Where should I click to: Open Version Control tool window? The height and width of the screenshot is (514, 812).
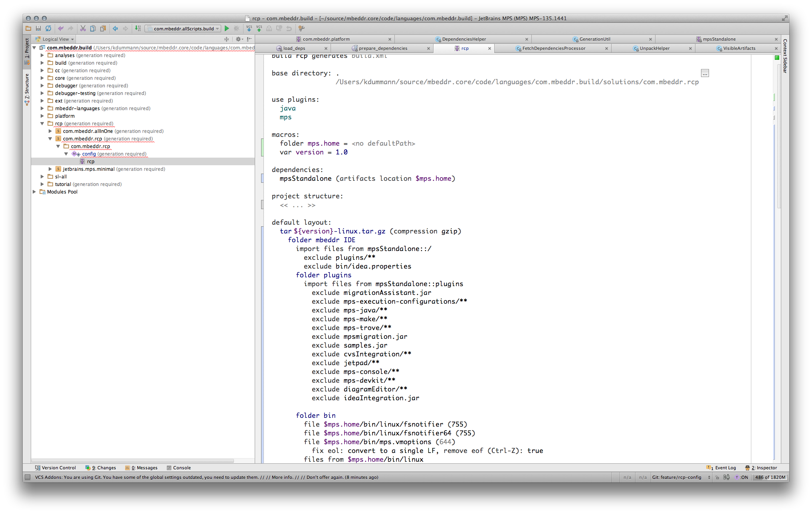pos(55,468)
